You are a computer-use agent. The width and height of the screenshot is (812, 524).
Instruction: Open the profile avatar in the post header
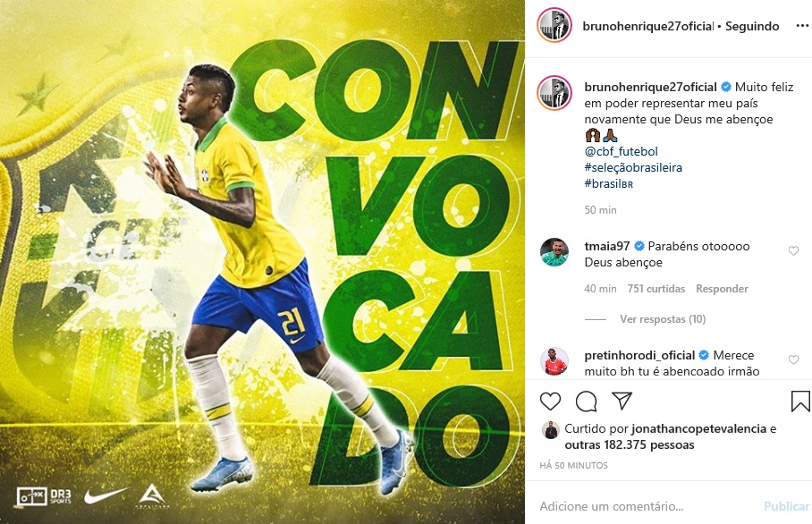tap(554, 25)
